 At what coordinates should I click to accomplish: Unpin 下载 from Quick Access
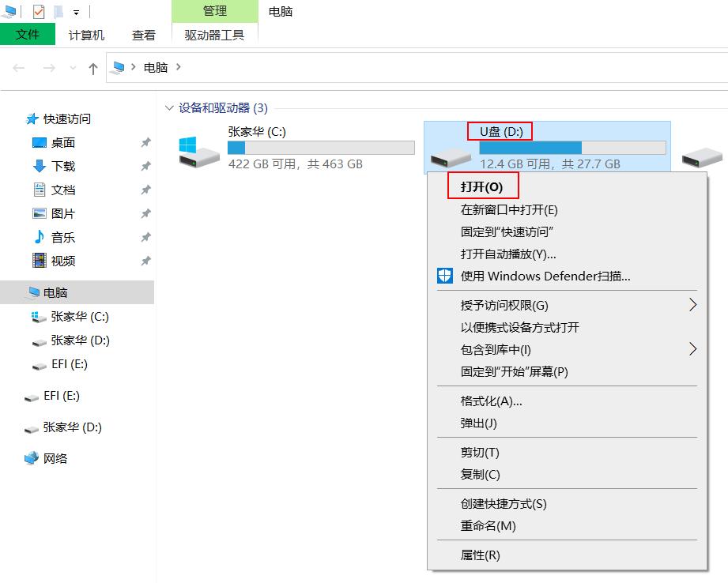coord(145,166)
